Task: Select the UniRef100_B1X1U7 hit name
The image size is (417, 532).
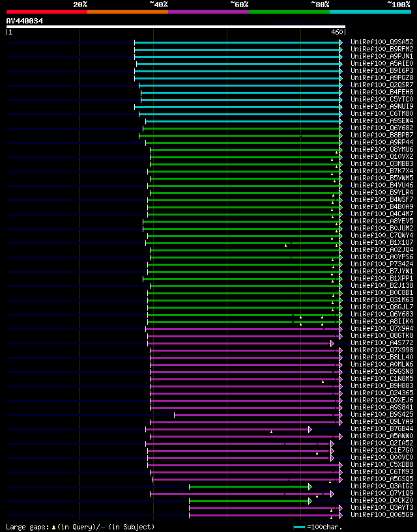Action: 382,242
